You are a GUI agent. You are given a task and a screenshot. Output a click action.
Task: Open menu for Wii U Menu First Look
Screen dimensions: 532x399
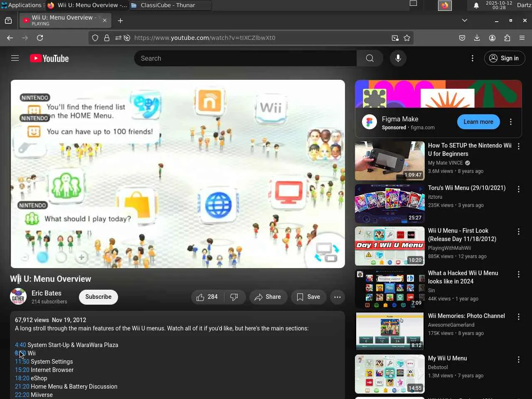click(519, 232)
